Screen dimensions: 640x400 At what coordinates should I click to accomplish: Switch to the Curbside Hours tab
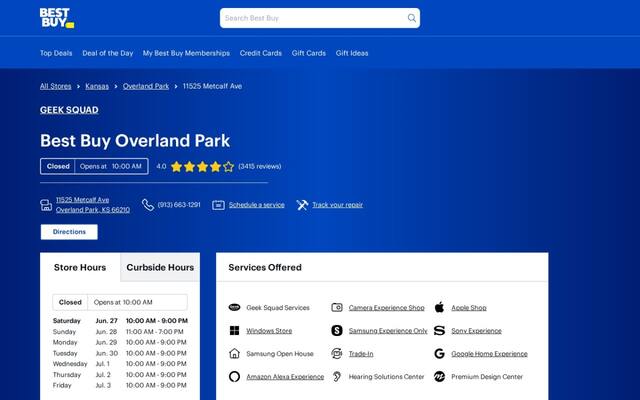(160, 267)
